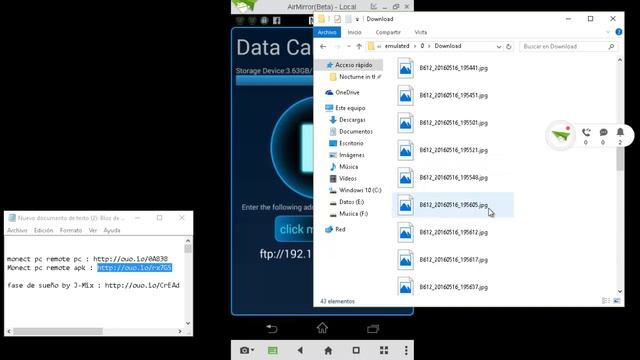
Task: Open Ver menu in Notepad
Action: point(93,230)
